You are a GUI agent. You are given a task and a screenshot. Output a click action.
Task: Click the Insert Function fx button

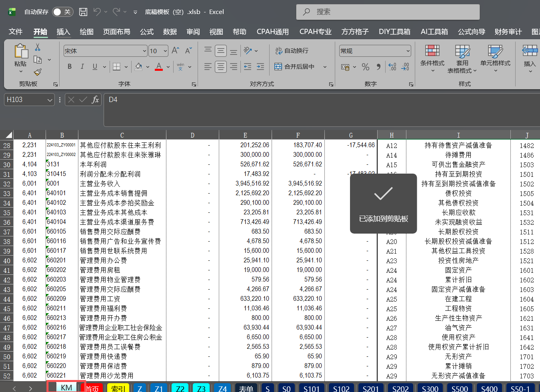click(x=95, y=100)
